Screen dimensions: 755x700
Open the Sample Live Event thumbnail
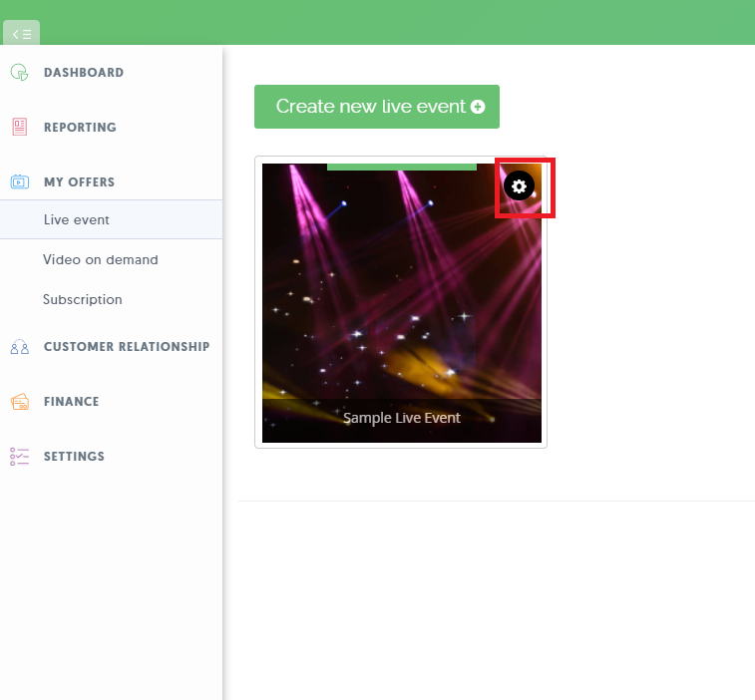click(x=402, y=303)
